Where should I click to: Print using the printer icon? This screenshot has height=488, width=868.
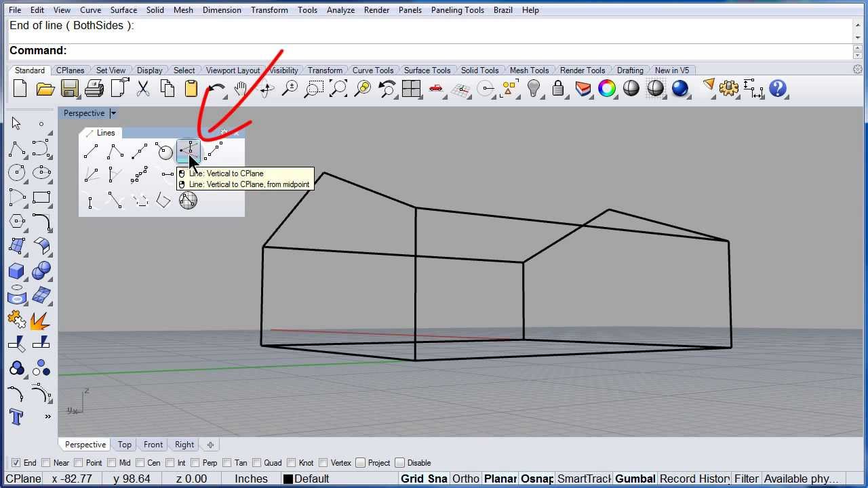click(94, 89)
